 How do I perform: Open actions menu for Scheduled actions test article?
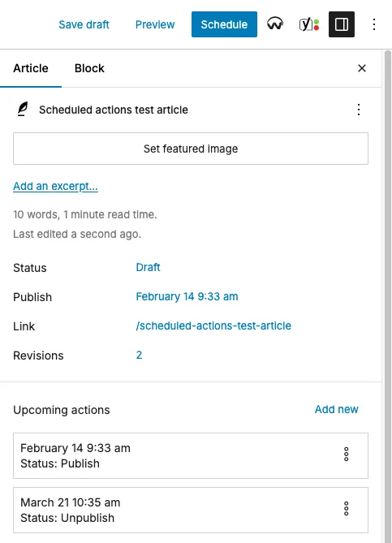(x=359, y=110)
